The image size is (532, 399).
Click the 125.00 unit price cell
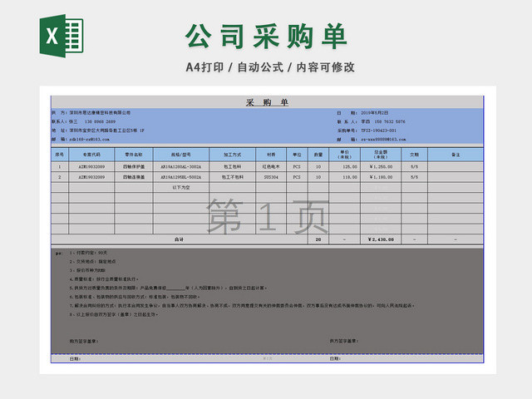[x=344, y=166]
